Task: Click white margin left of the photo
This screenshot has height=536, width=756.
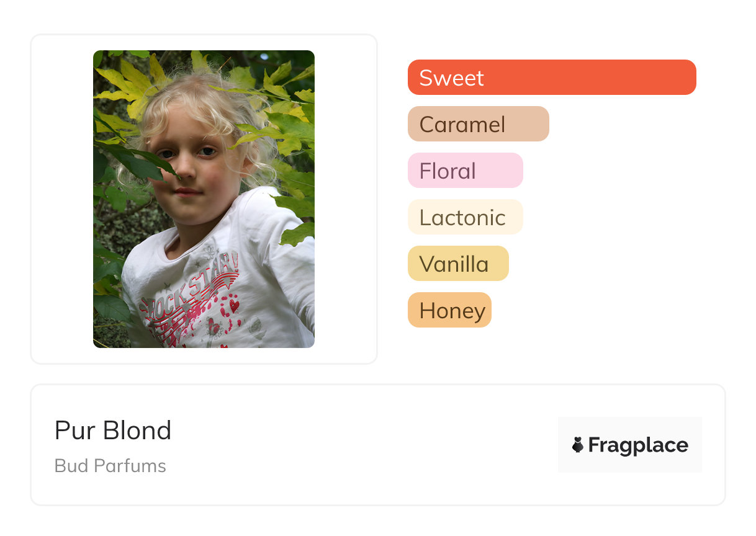Action: pyautogui.click(x=62, y=199)
